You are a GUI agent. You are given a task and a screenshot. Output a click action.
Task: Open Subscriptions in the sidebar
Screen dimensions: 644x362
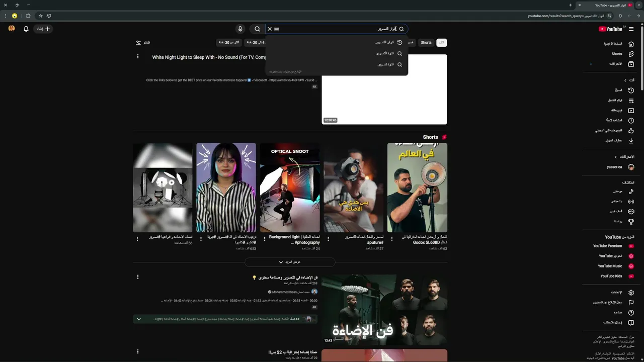pos(613,64)
